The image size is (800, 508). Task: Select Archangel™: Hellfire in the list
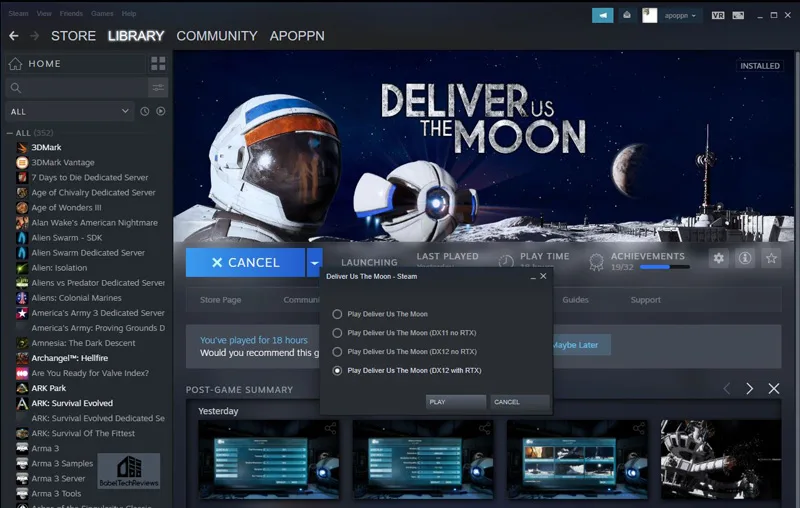pos(69,358)
